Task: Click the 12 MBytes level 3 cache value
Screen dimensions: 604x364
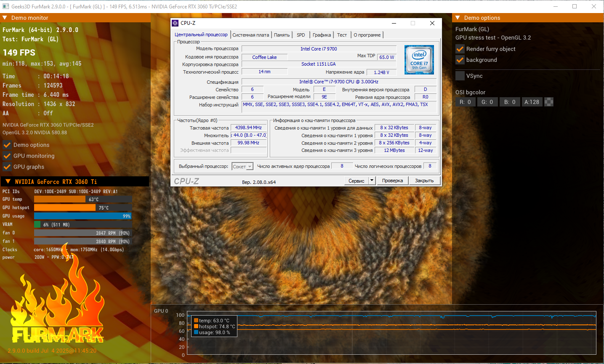Action: (x=394, y=150)
